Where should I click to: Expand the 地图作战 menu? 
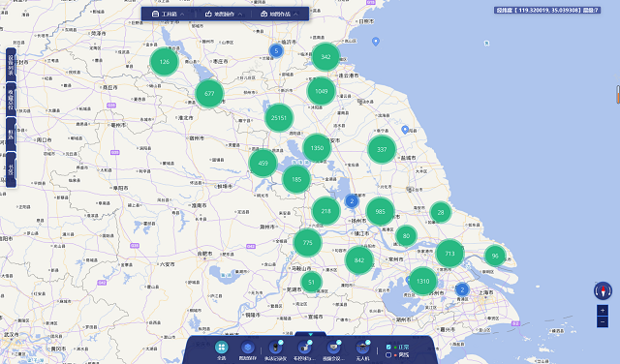280,14
